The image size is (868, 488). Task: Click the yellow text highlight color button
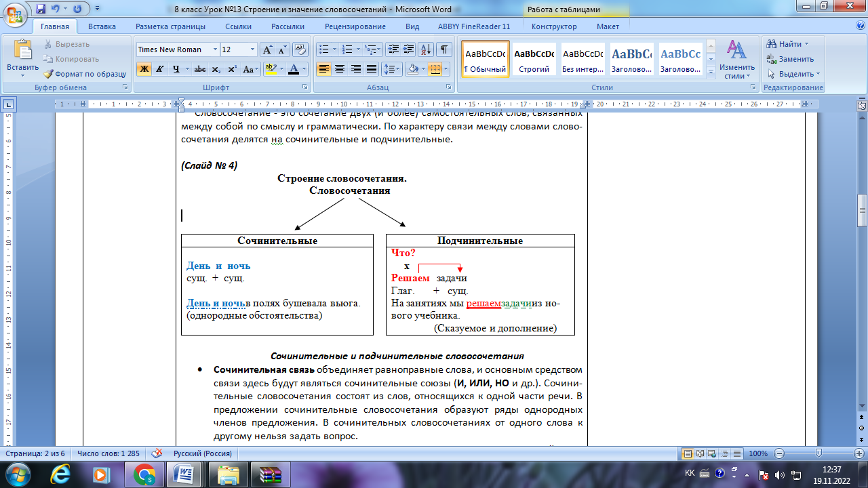point(270,69)
